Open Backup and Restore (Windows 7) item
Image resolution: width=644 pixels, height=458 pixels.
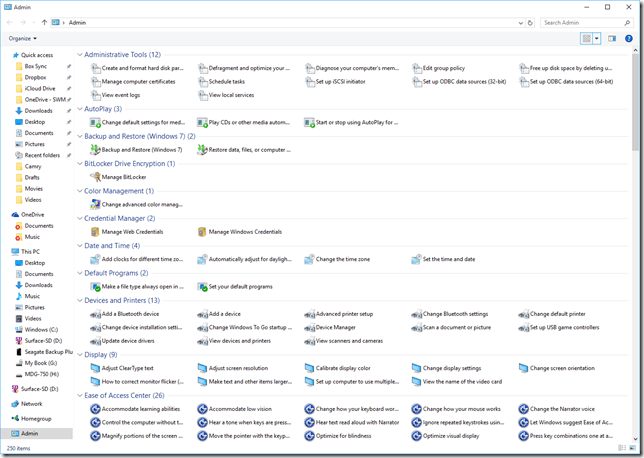[x=141, y=150]
